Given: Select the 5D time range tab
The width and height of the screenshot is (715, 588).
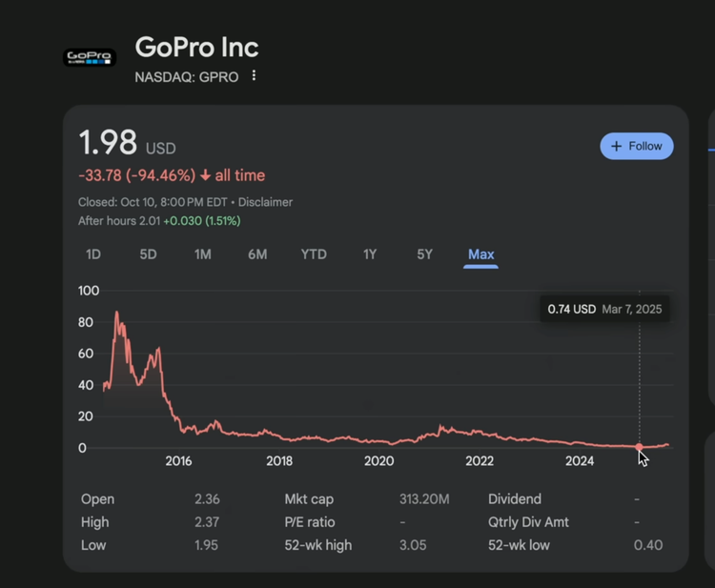Looking at the screenshot, I should click(148, 254).
